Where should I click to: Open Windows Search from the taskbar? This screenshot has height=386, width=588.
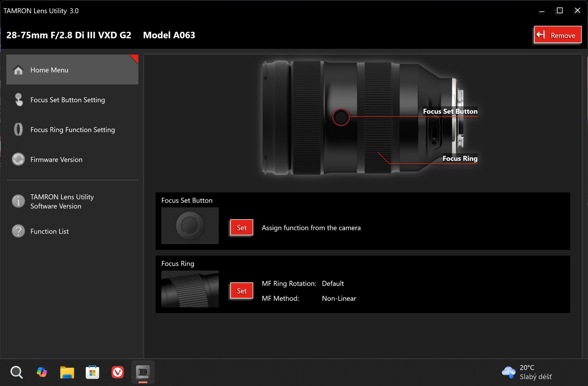[x=16, y=372]
